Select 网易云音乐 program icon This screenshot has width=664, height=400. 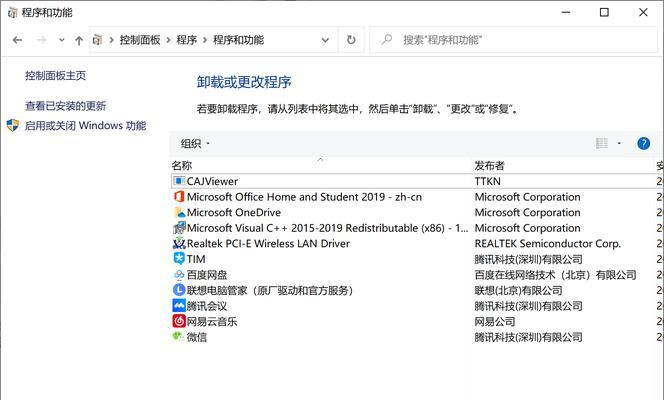coord(179,321)
